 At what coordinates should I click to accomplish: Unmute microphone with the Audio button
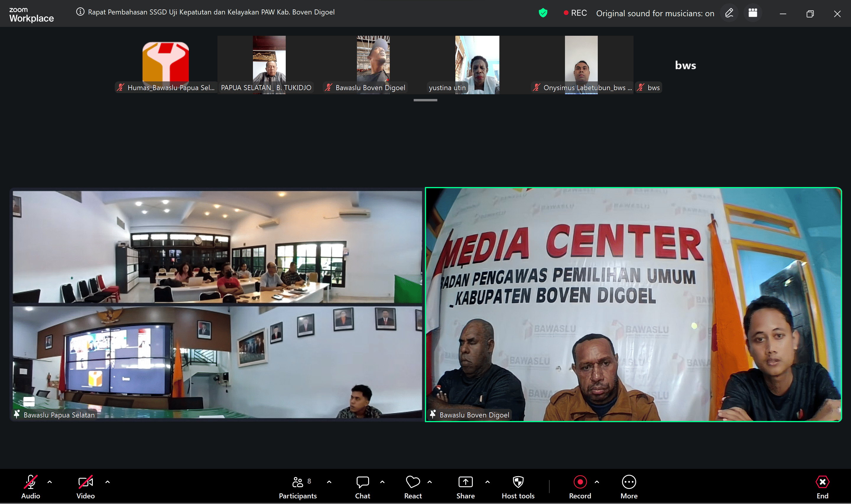[30, 487]
